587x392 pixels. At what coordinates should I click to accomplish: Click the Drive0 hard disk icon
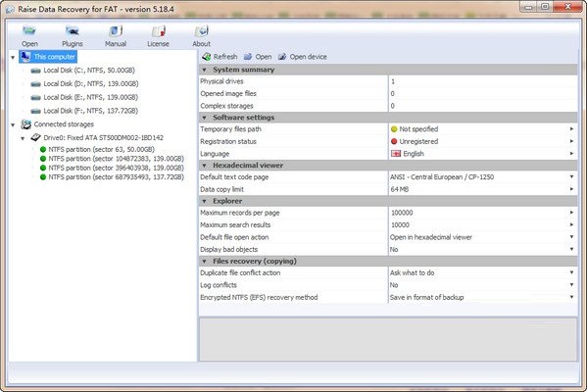click(x=35, y=137)
